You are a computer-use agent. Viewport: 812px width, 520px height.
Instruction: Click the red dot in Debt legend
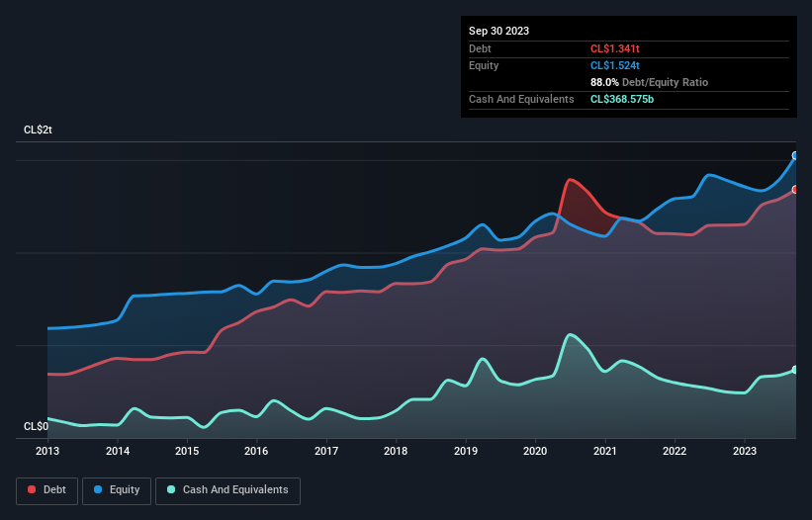(x=33, y=489)
